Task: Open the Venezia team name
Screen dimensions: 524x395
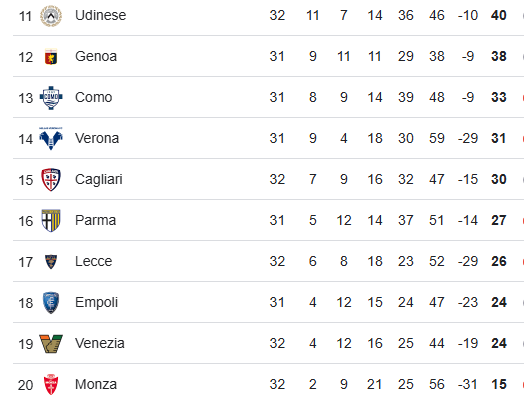Action: [x=100, y=344]
